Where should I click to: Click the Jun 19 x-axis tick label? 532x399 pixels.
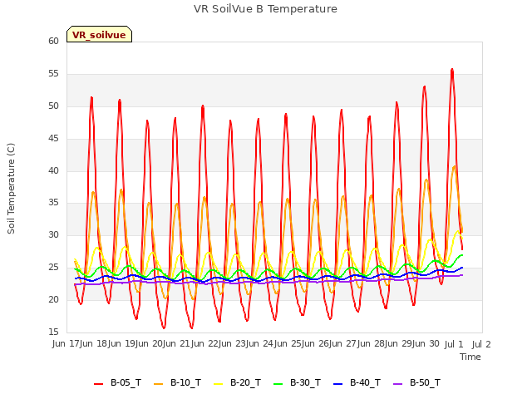(122, 344)
